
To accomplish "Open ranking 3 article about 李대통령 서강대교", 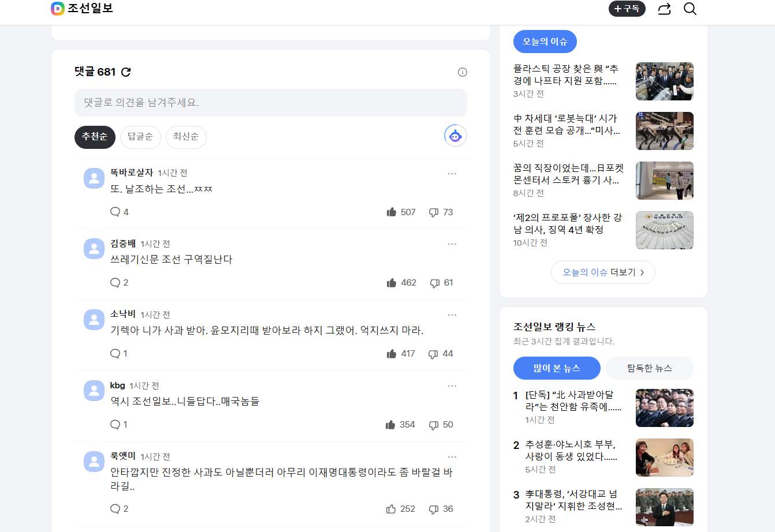I will click(573, 500).
